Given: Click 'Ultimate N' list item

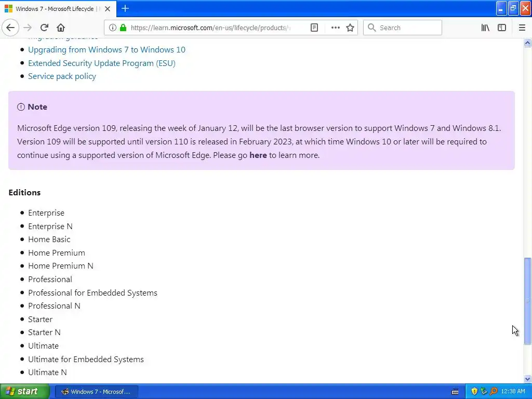Looking at the screenshot, I should pyautogui.click(x=47, y=373).
